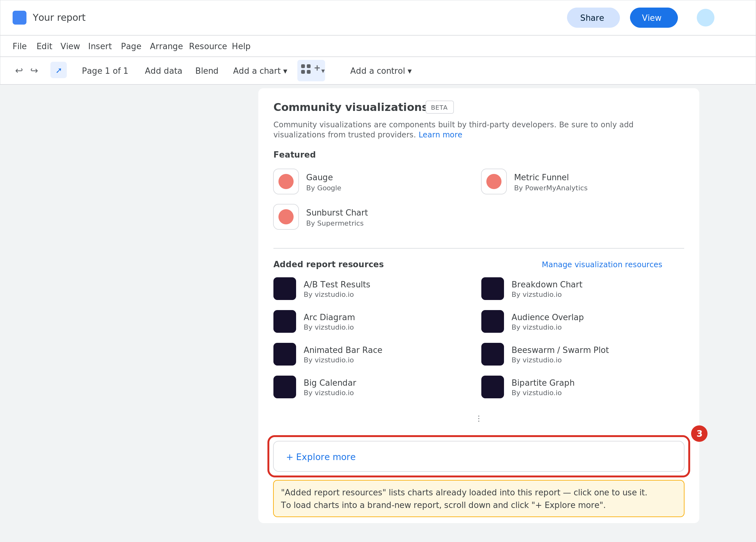Select the Bipartite Graph label

[543, 383]
